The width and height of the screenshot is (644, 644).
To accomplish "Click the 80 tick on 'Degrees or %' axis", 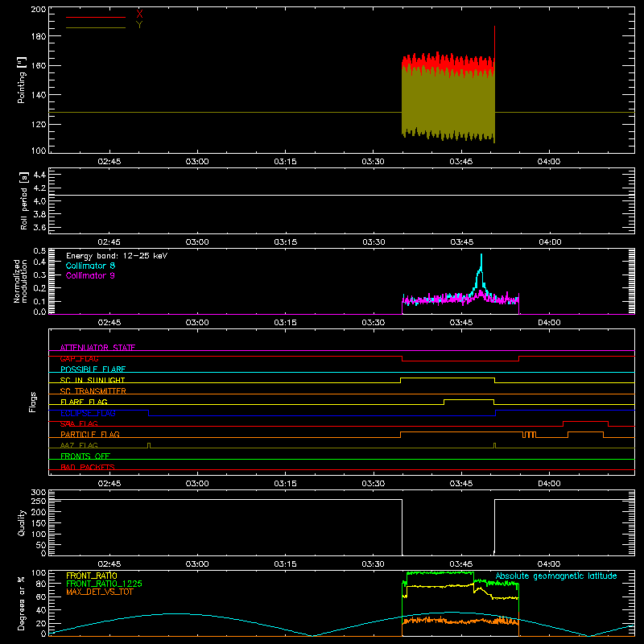I will coord(41,584).
